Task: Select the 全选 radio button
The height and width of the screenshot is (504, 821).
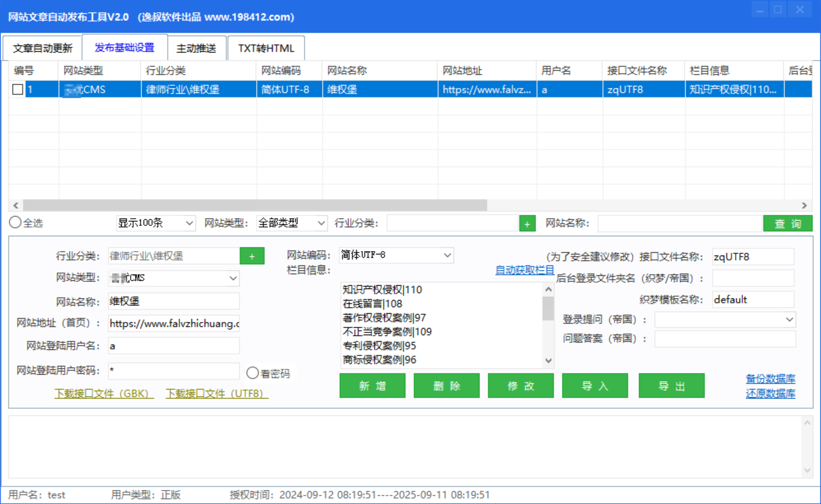Action: click(15, 222)
